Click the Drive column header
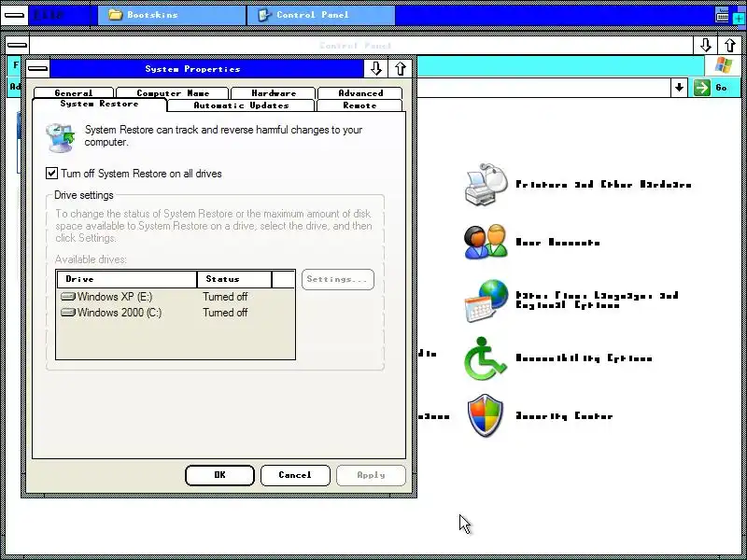The height and width of the screenshot is (560, 747). tap(127, 279)
